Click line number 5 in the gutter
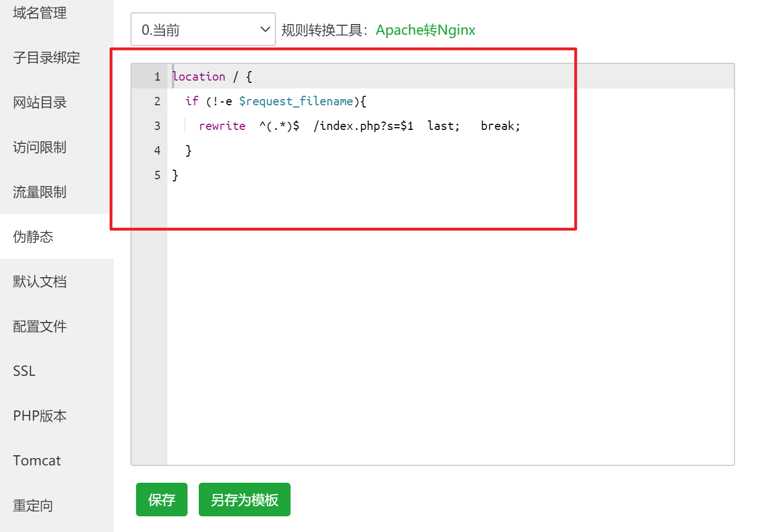 [157, 175]
